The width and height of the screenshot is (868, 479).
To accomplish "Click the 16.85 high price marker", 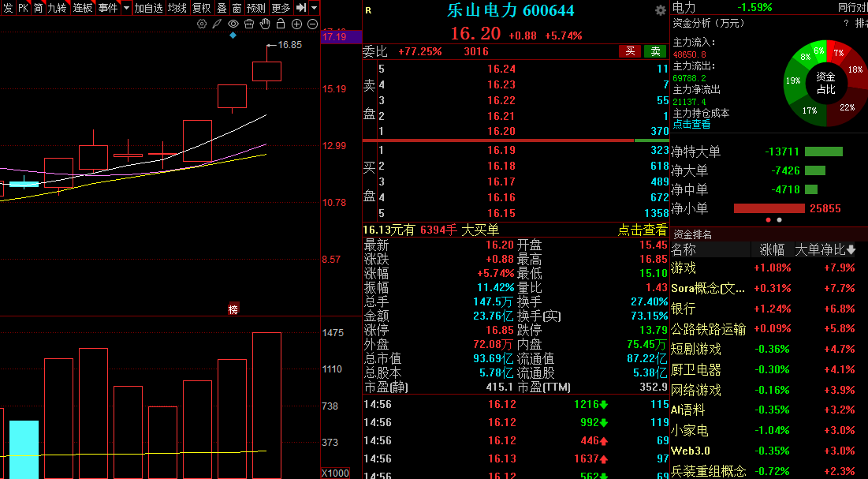I will (x=289, y=45).
